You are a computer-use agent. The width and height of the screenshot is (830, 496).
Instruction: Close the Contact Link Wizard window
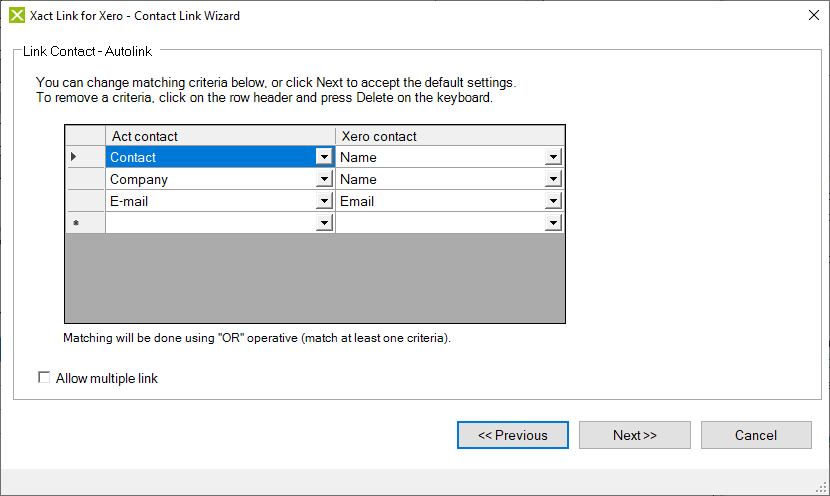(x=811, y=15)
